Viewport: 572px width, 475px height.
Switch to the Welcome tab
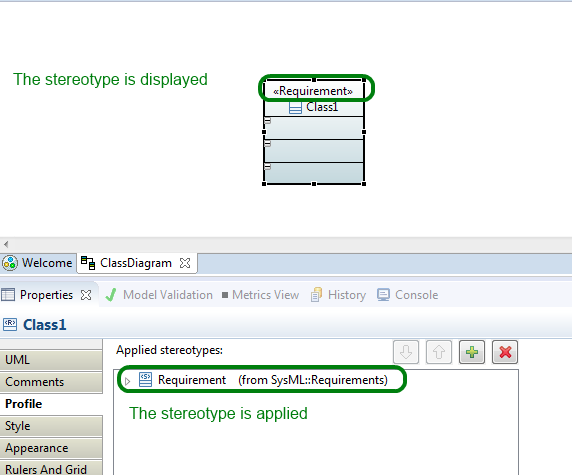(x=37, y=263)
